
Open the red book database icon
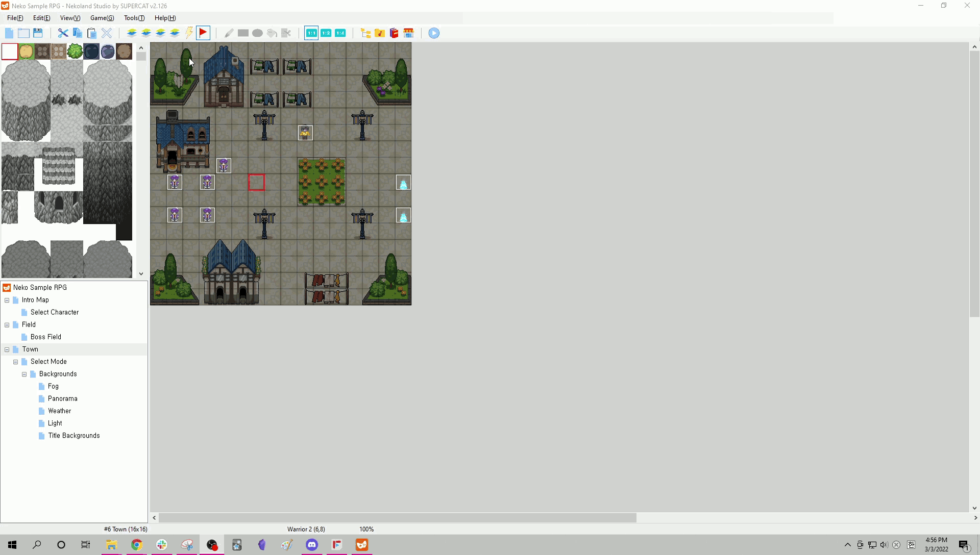394,33
